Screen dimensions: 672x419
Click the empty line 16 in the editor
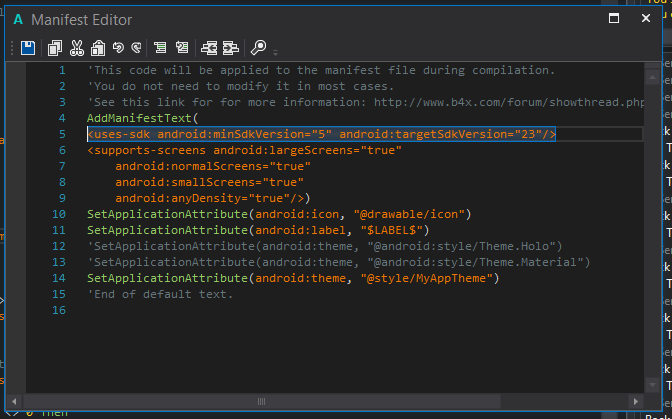(334, 311)
